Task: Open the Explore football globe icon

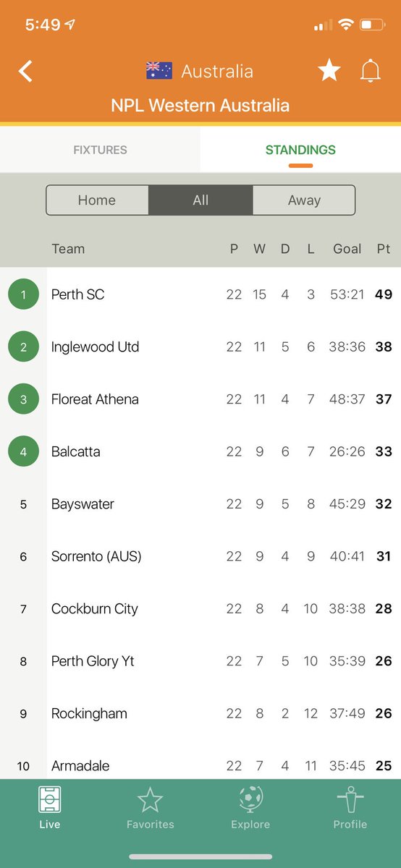Action: click(250, 800)
